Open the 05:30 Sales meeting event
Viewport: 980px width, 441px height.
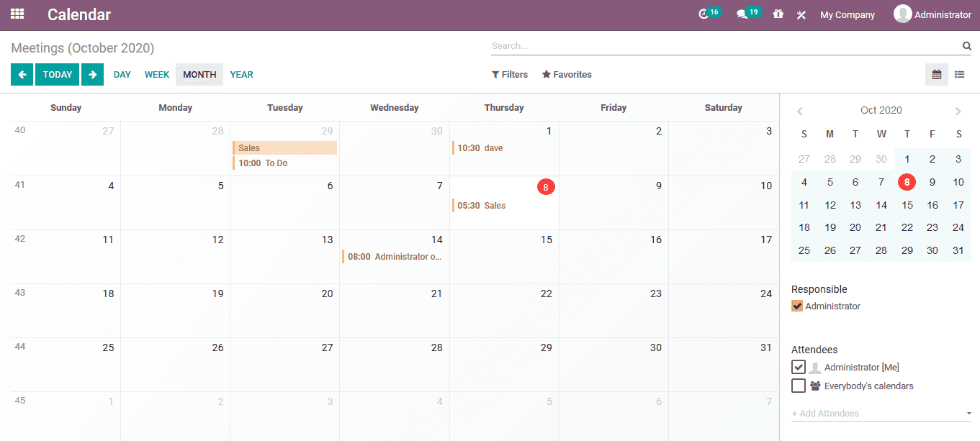[481, 206]
